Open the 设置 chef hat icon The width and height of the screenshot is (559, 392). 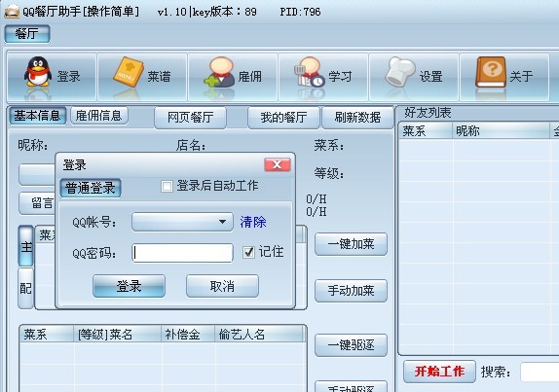pyautogui.click(x=414, y=76)
